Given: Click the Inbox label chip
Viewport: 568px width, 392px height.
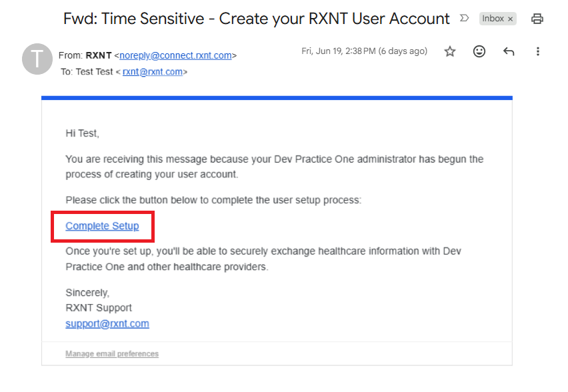Looking at the screenshot, I should coord(497,19).
